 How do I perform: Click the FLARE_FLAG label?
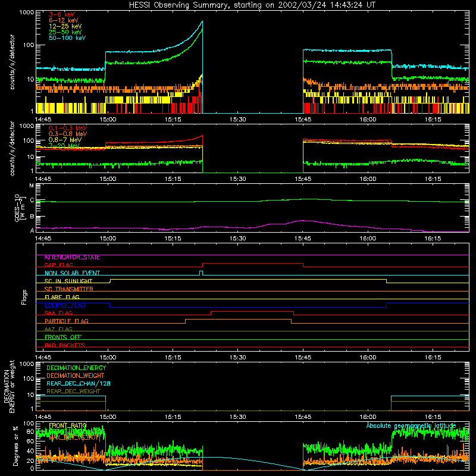point(62,297)
